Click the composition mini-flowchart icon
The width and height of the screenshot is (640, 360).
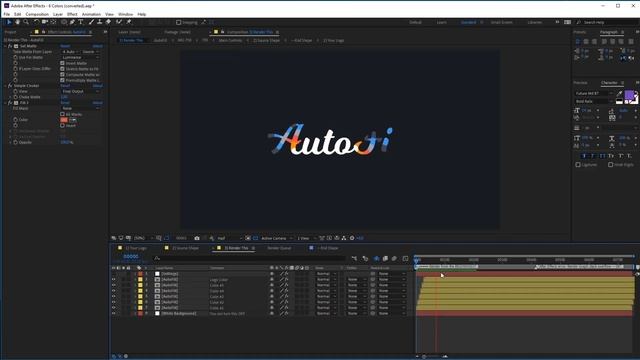click(x=354, y=258)
